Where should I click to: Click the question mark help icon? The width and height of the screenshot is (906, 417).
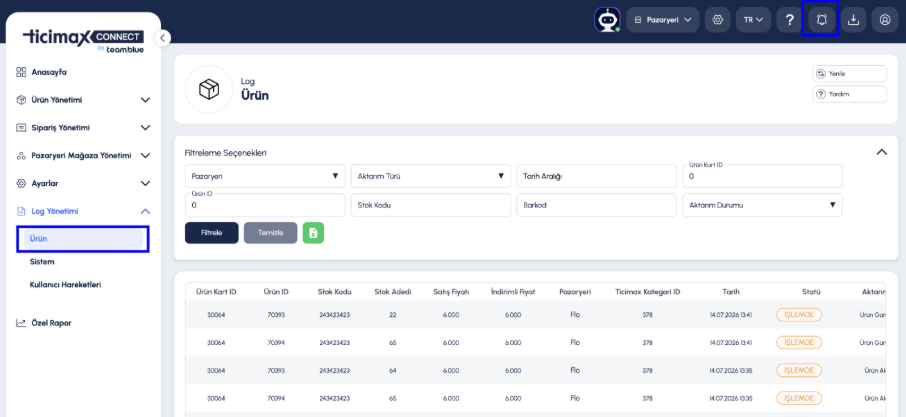coord(789,20)
